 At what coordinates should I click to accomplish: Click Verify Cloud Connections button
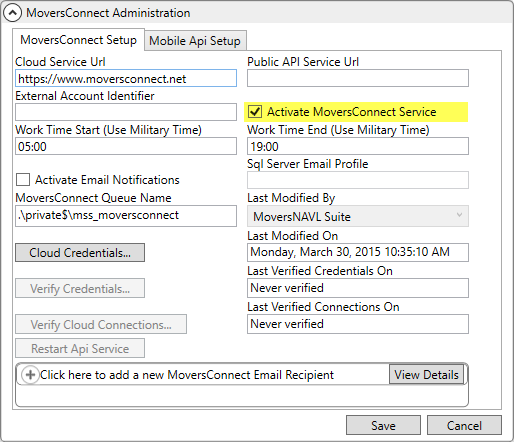tap(101, 324)
